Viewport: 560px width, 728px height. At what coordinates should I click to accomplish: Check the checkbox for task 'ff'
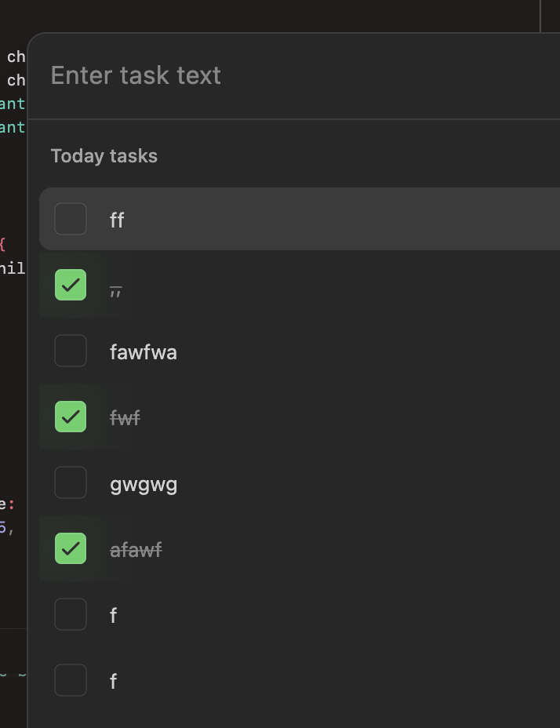[71, 219]
